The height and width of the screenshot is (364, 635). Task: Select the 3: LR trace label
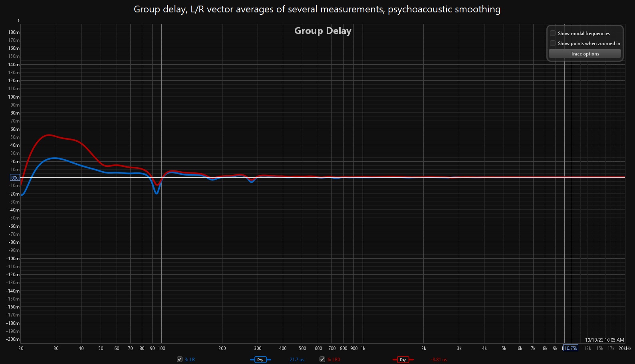tap(190, 360)
